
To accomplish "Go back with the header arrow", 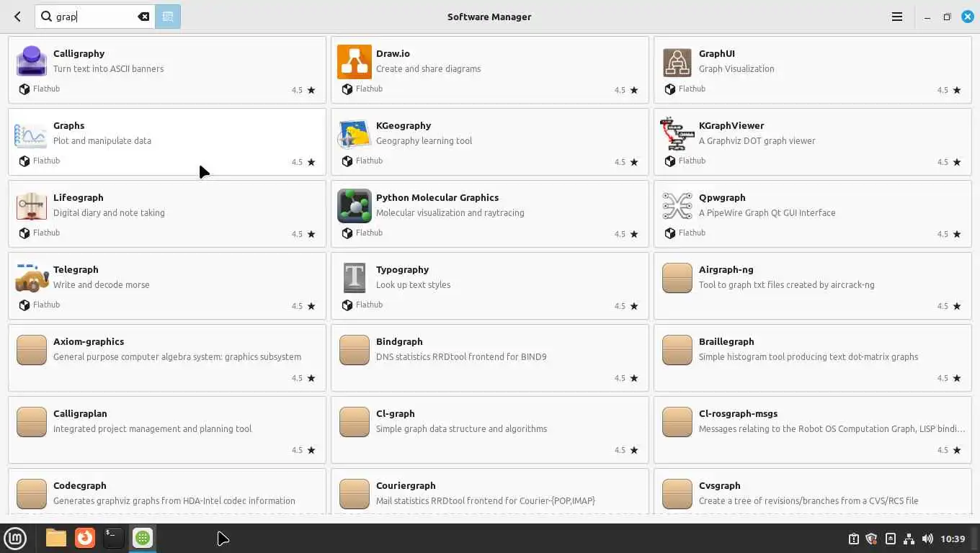I will click(17, 17).
